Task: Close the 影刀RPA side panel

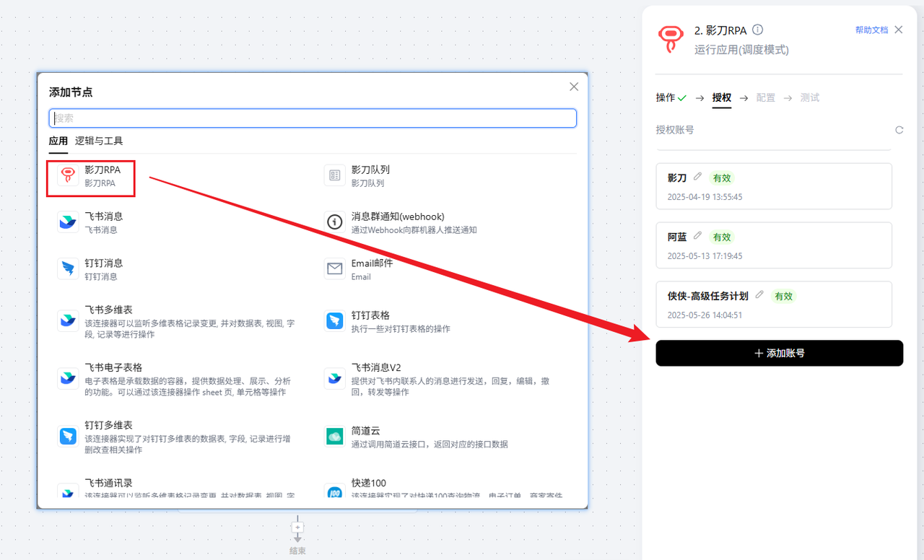Action: point(898,30)
